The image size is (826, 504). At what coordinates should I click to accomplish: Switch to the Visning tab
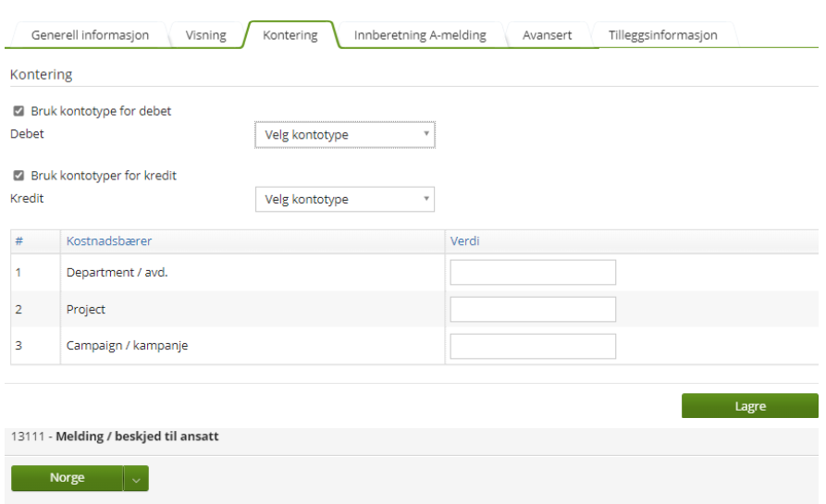(206, 35)
